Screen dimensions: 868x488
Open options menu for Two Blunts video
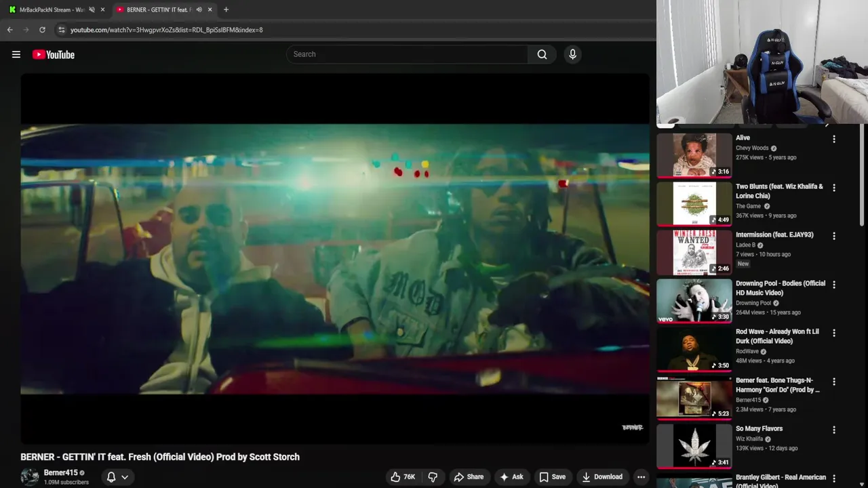point(834,188)
